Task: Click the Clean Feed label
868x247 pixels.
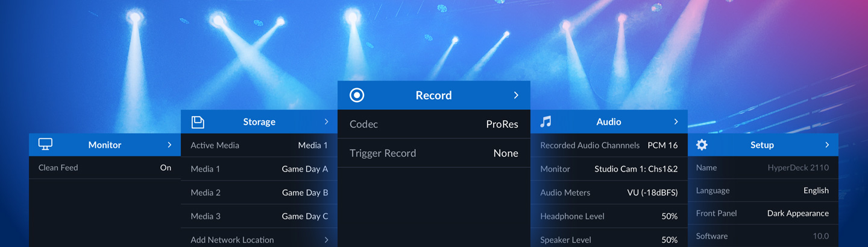Action: pyautogui.click(x=58, y=168)
